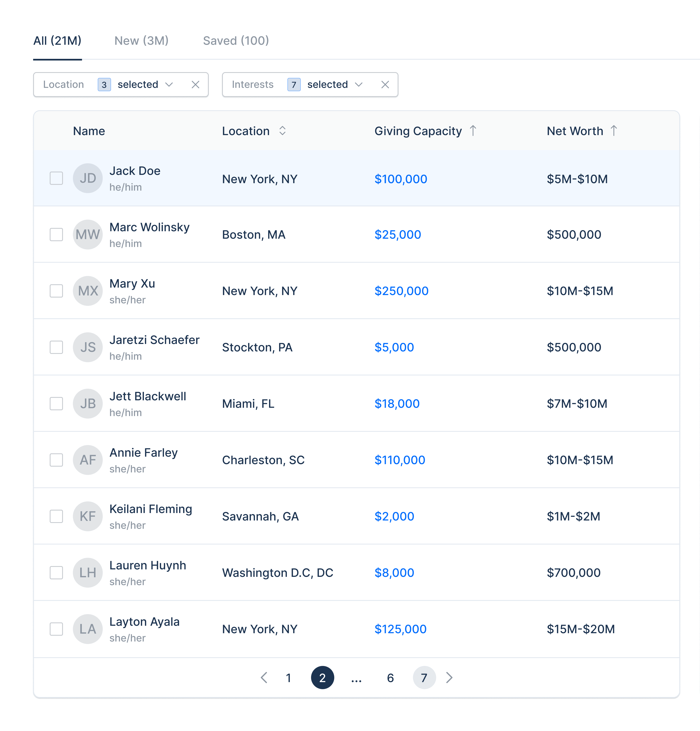Clear the Location filter with X icon
The height and width of the screenshot is (731, 700).
coord(195,85)
